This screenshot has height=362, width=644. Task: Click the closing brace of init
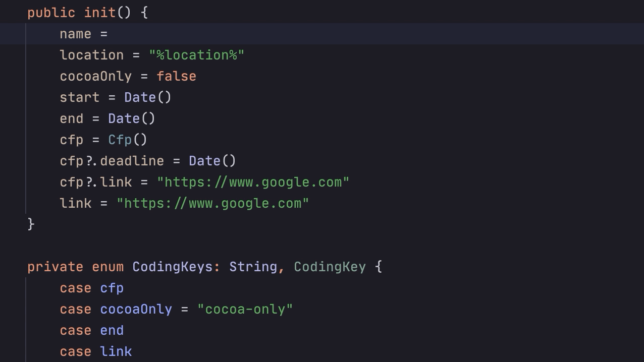31,224
